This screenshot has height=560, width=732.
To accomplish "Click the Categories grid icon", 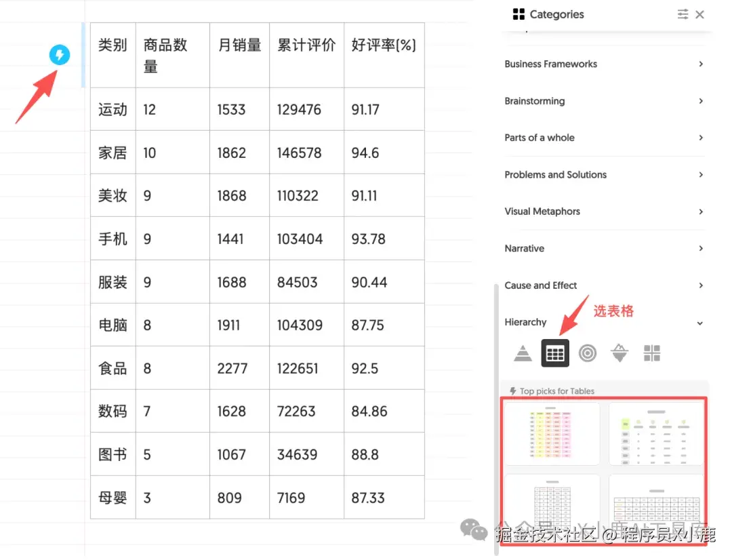I will (x=518, y=14).
